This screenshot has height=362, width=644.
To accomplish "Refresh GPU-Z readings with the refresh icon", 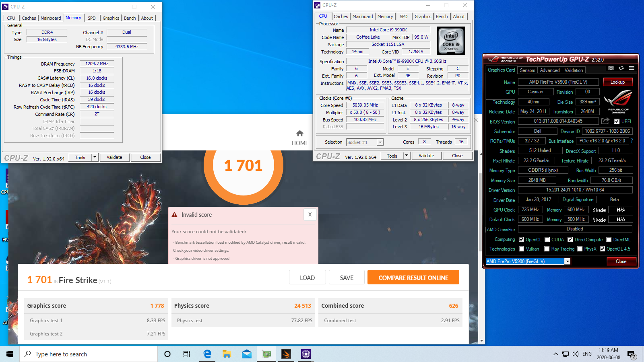I will [621, 68].
